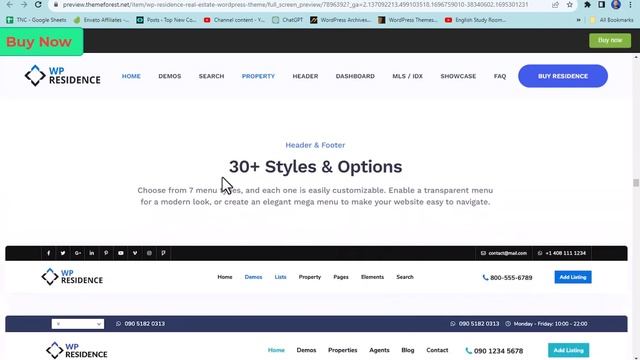Open the English Study Room bookmark
640x360 pixels.
[476, 20]
